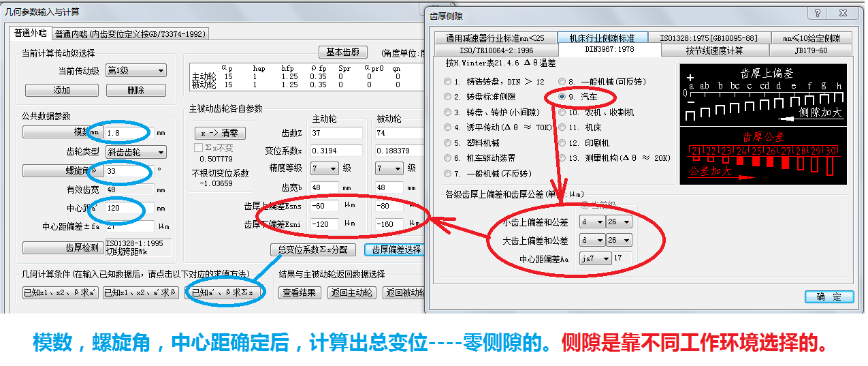Click 中心距偏差Aa value field showing 17
The image size is (868, 366).
click(x=622, y=258)
